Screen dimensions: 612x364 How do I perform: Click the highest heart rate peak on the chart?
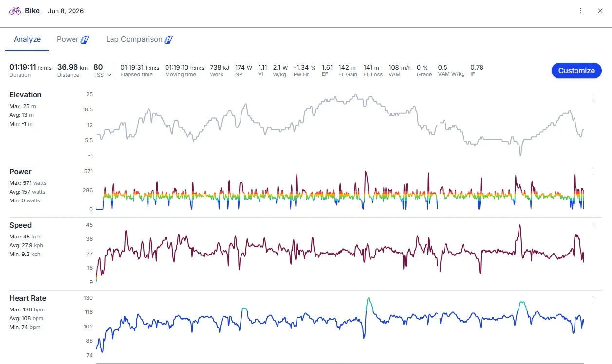(368, 298)
